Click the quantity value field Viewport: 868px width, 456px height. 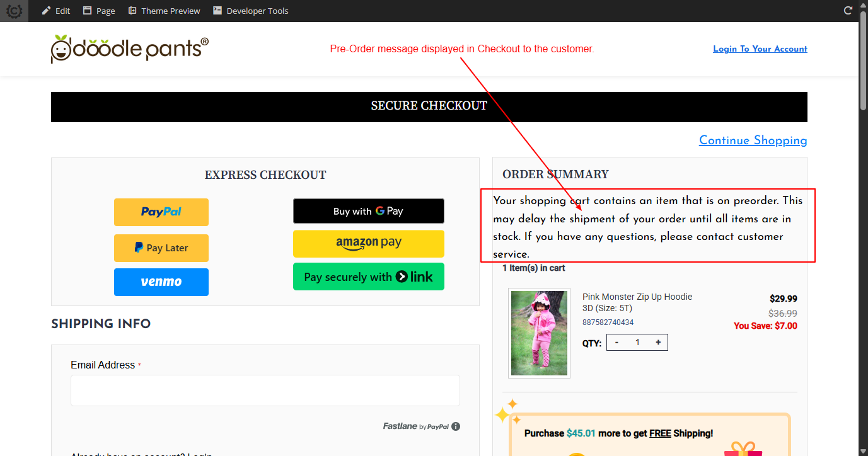pos(637,342)
